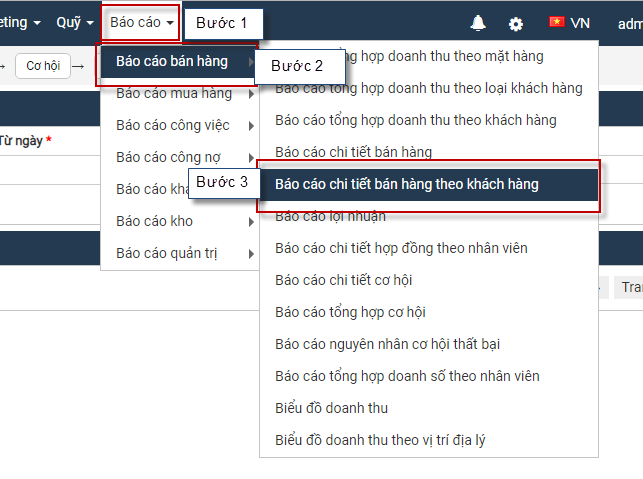Open Báo cáo công việc submenu
Screen dimensions: 643x479
coord(173,126)
